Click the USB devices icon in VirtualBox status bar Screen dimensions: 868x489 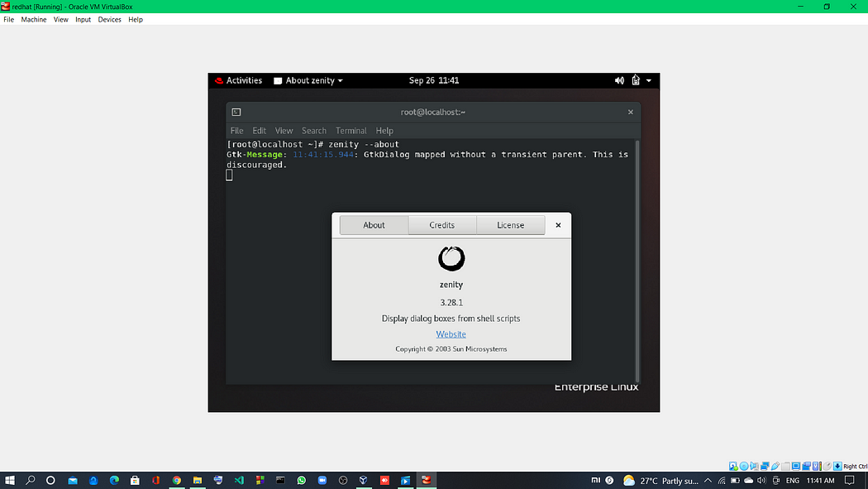pyautogui.click(x=775, y=465)
